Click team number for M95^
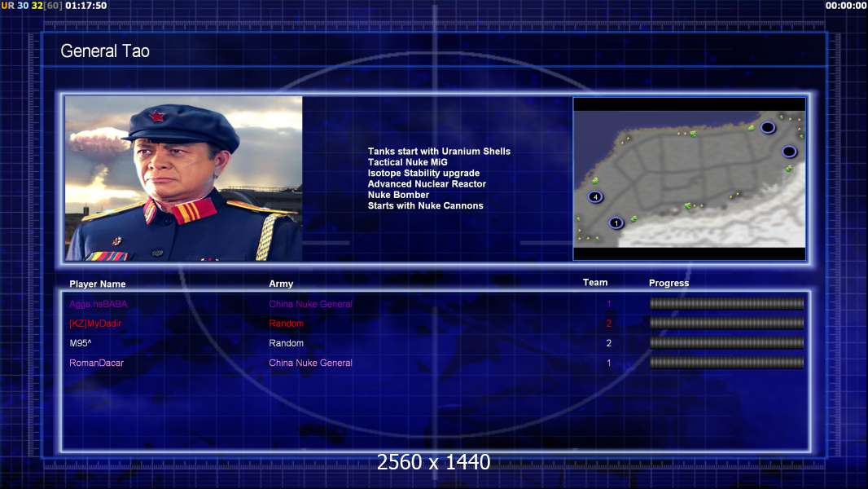 (x=609, y=343)
